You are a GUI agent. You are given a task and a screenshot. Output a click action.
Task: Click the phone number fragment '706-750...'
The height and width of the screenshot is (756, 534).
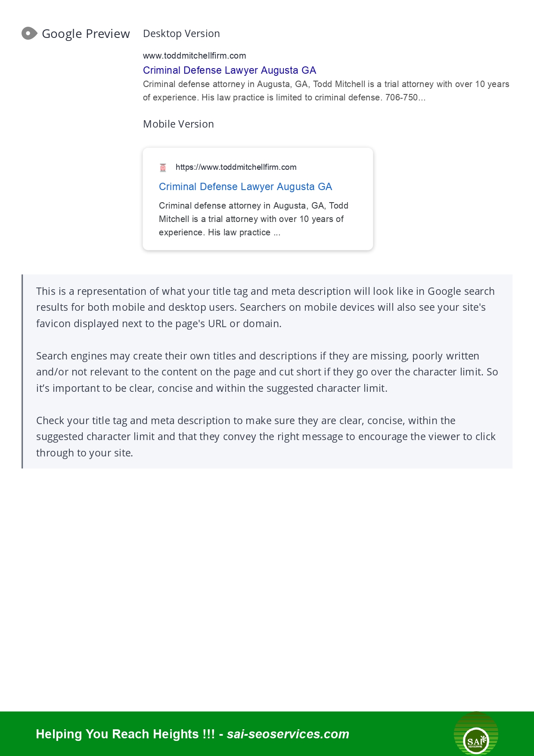tap(405, 97)
